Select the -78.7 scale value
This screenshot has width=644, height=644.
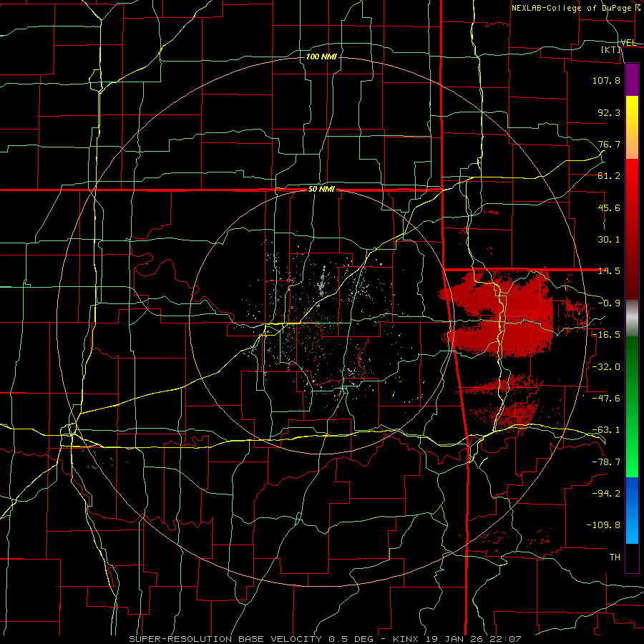(x=606, y=462)
